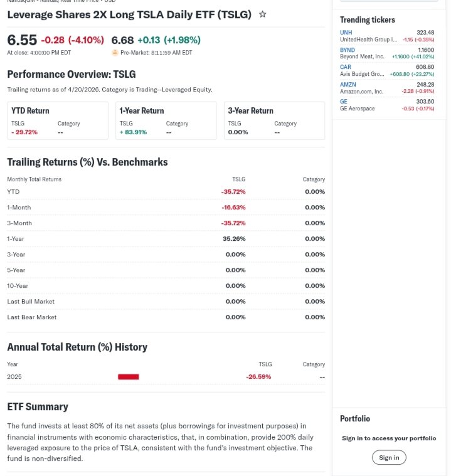This screenshot has height=476, width=451.
Task: Open the AMZN ticker link
Action: coord(348,84)
